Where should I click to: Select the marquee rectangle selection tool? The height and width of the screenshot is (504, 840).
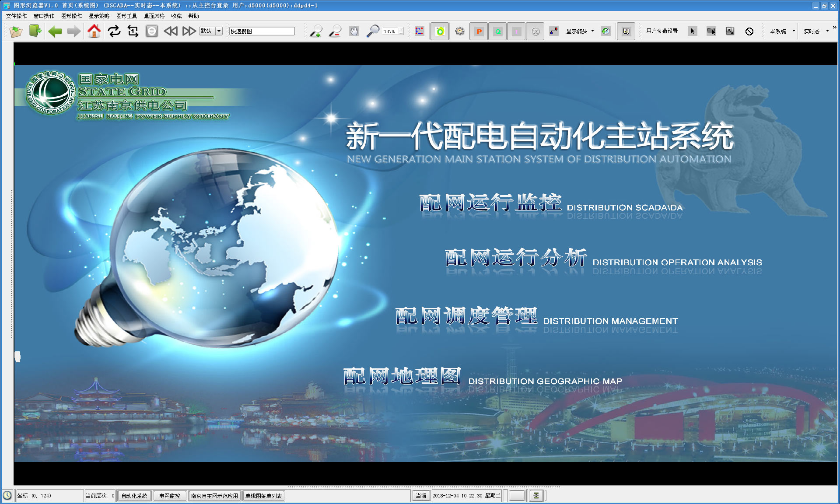711,31
